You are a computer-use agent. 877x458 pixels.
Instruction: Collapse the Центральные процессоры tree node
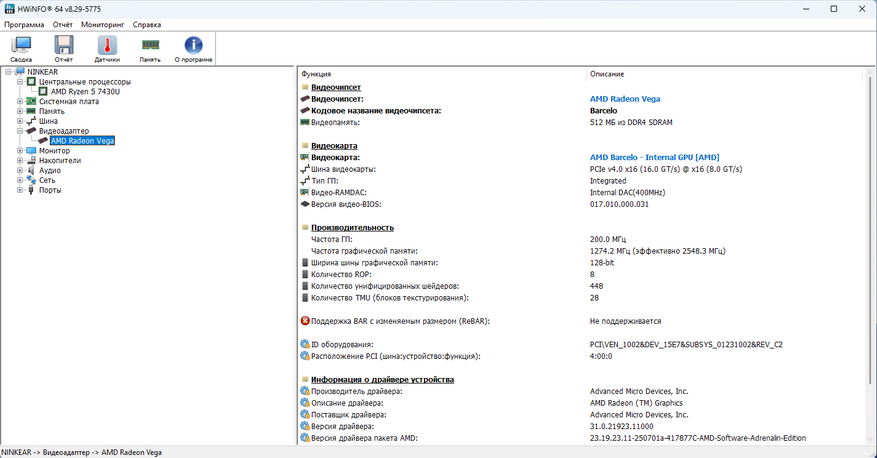pyautogui.click(x=20, y=82)
